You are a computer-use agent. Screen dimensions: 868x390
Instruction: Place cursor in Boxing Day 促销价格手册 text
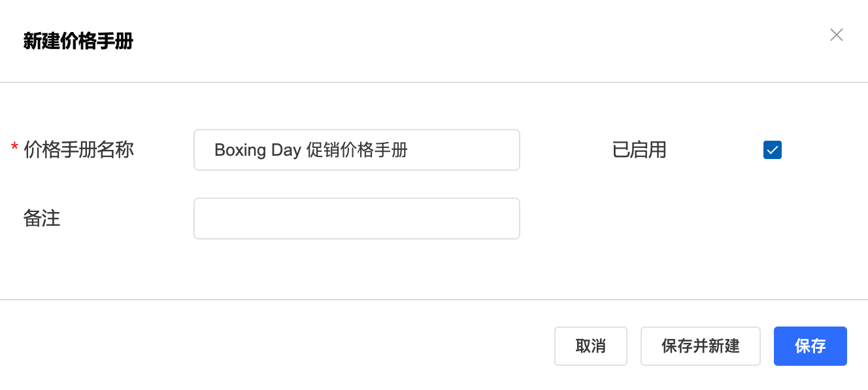[311, 151]
